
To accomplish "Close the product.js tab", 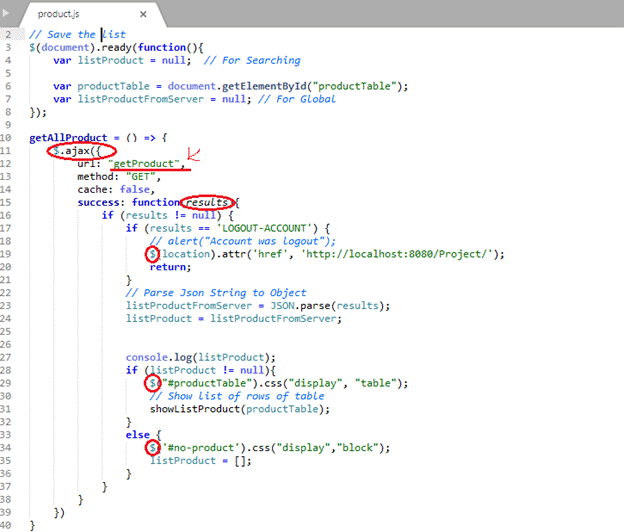I will pos(143,14).
